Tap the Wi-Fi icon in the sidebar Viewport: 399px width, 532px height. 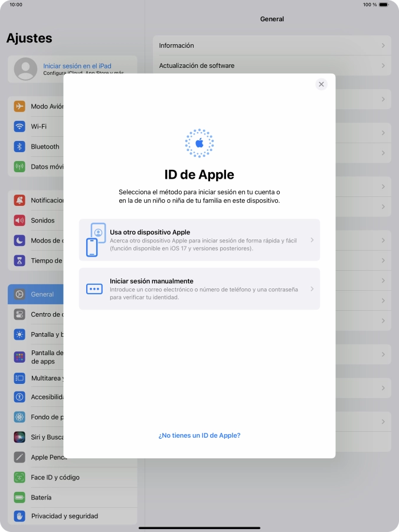point(19,126)
